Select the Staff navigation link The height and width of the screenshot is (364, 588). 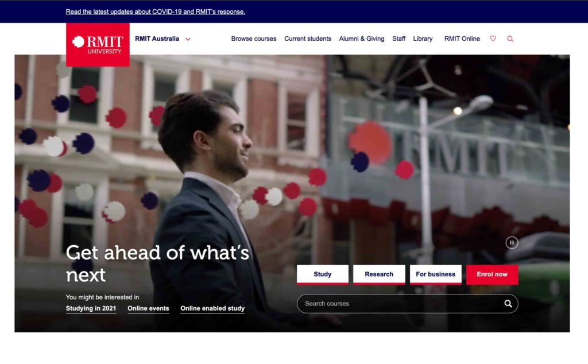[399, 38]
